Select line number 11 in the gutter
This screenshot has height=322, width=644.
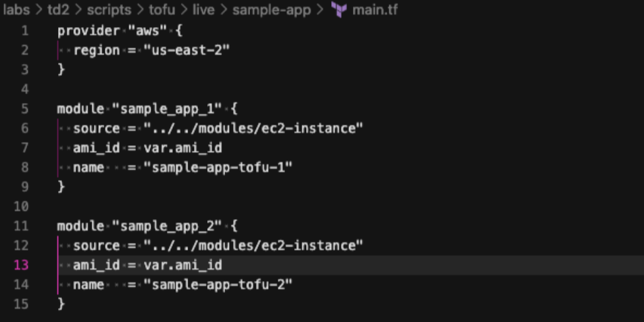22,226
